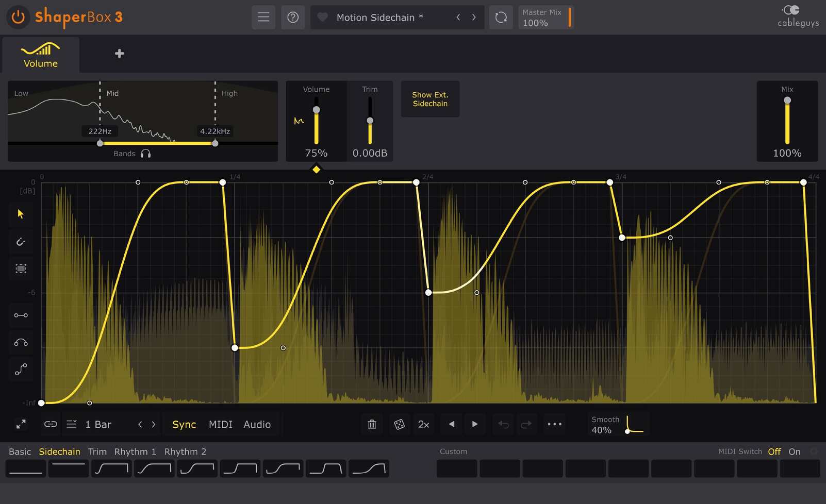Activate the pattern selection tool
The height and width of the screenshot is (504, 826).
(x=21, y=268)
